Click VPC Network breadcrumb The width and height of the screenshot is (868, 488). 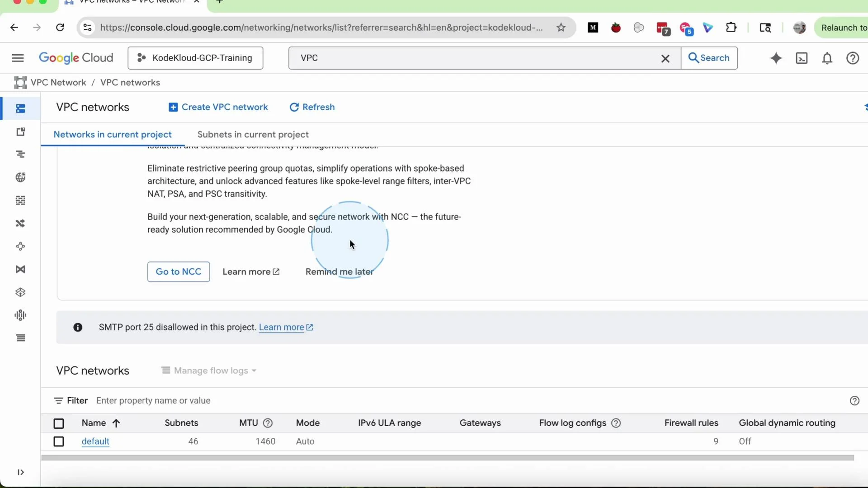coord(58,82)
